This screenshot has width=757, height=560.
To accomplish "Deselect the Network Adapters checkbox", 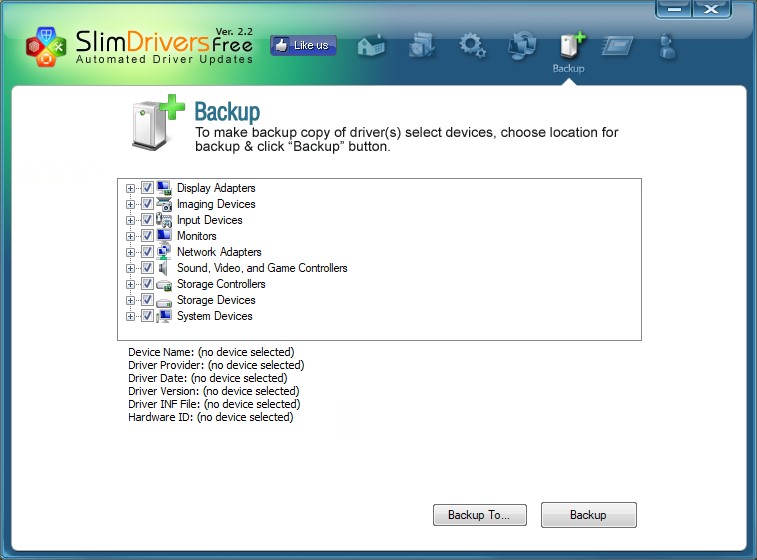I will (x=147, y=252).
